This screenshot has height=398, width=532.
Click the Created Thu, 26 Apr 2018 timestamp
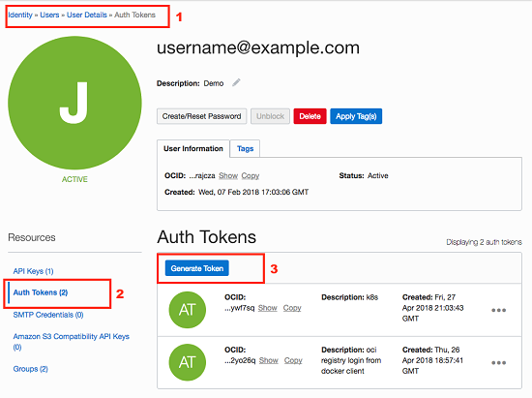(433, 360)
